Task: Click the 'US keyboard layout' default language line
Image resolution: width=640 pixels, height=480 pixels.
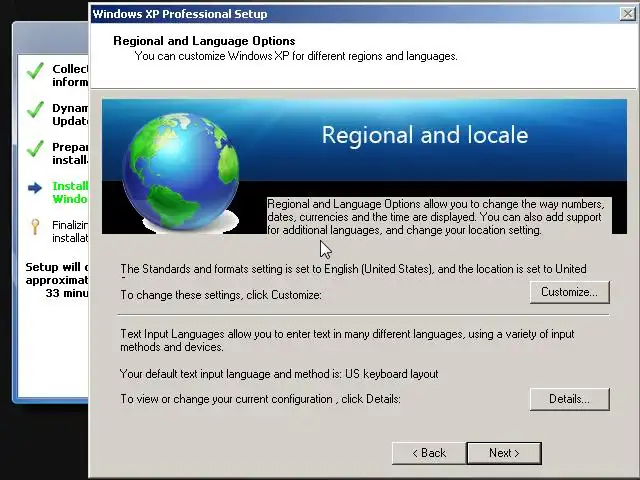Action: [279, 374]
